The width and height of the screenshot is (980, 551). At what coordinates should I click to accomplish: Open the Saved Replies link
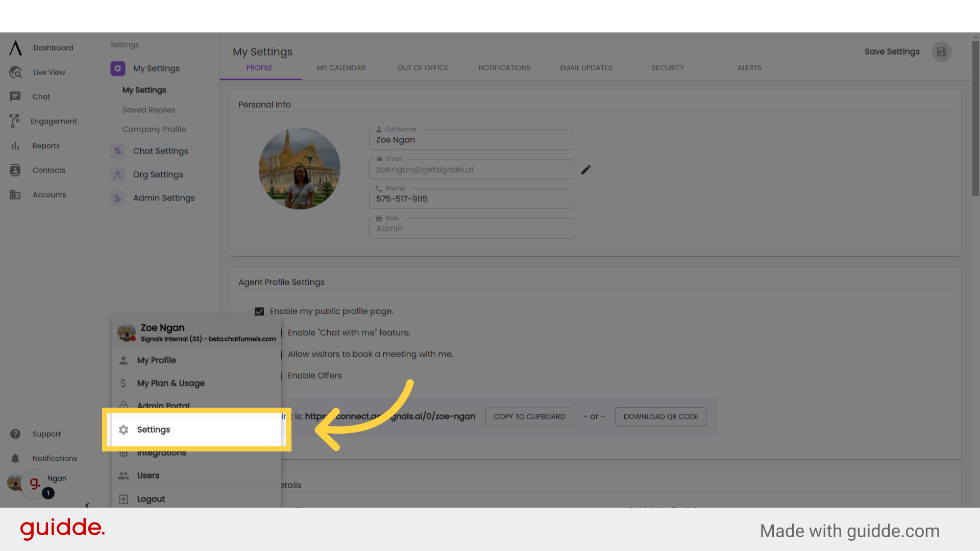click(149, 110)
